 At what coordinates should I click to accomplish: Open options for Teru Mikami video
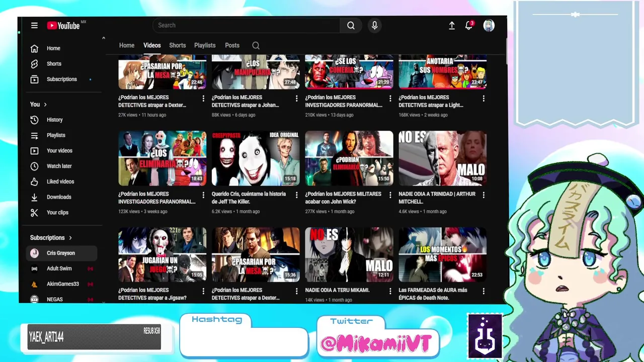click(x=390, y=291)
